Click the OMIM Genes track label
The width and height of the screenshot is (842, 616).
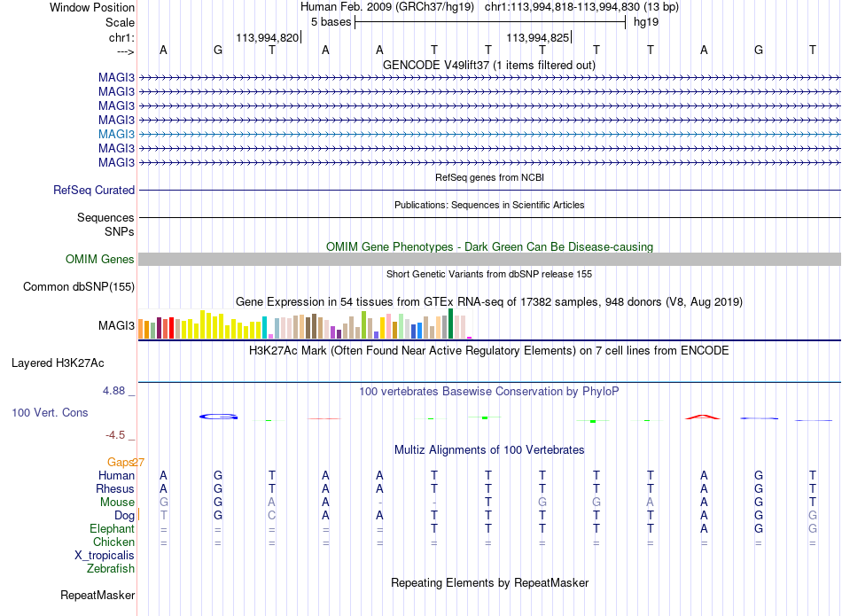(100, 260)
